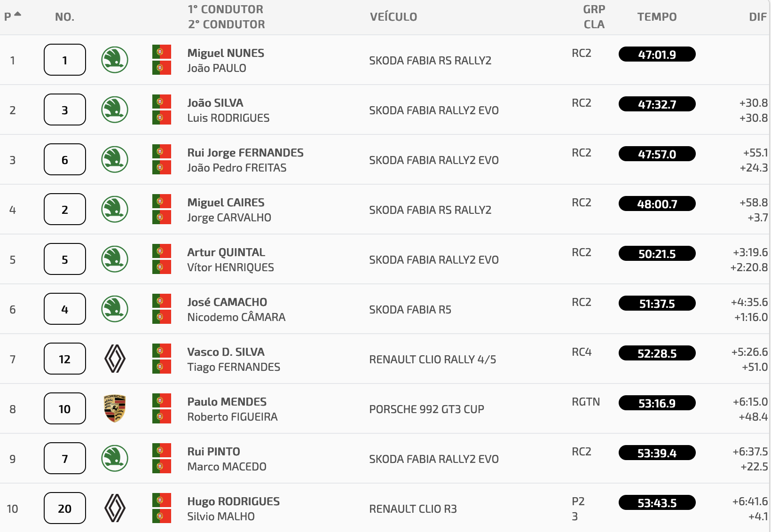The width and height of the screenshot is (771, 532).
Task: Select car number 12 badge
Action: 65,359
